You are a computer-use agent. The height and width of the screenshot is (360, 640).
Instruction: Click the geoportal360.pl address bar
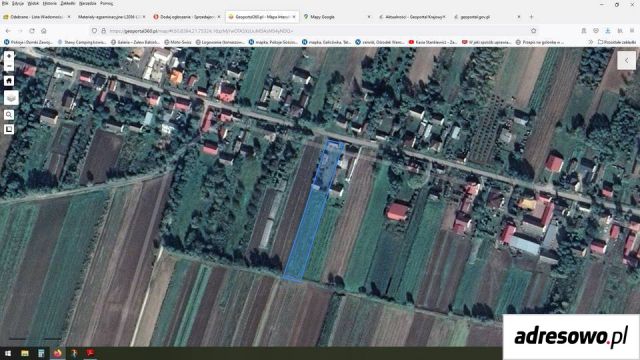[x=314, y=31]
